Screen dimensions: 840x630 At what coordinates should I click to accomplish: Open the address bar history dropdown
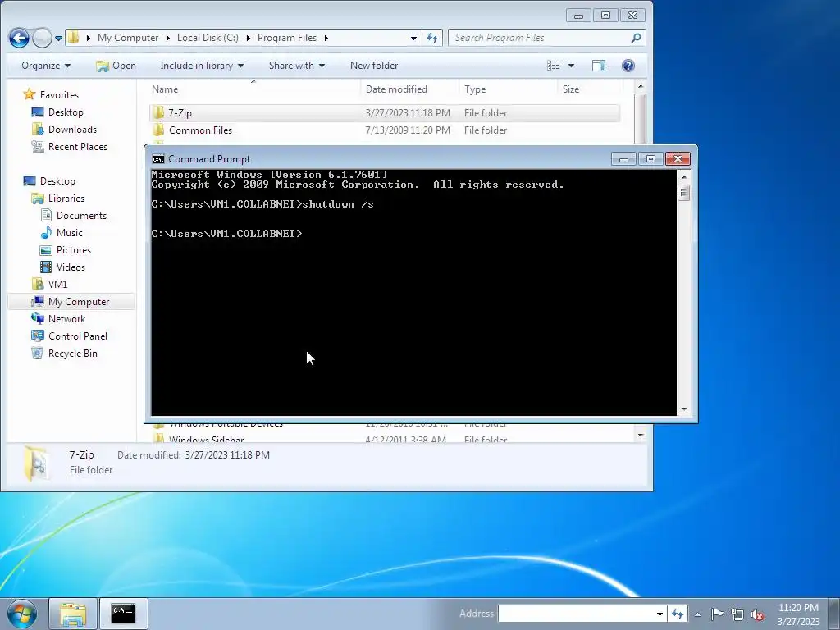click(413, 38)
